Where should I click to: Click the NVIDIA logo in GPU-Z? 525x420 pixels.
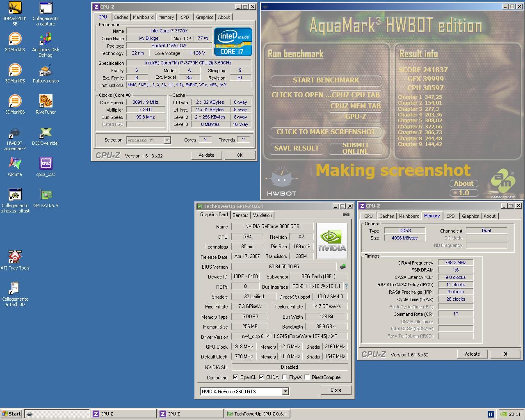(x=332, y=241)
